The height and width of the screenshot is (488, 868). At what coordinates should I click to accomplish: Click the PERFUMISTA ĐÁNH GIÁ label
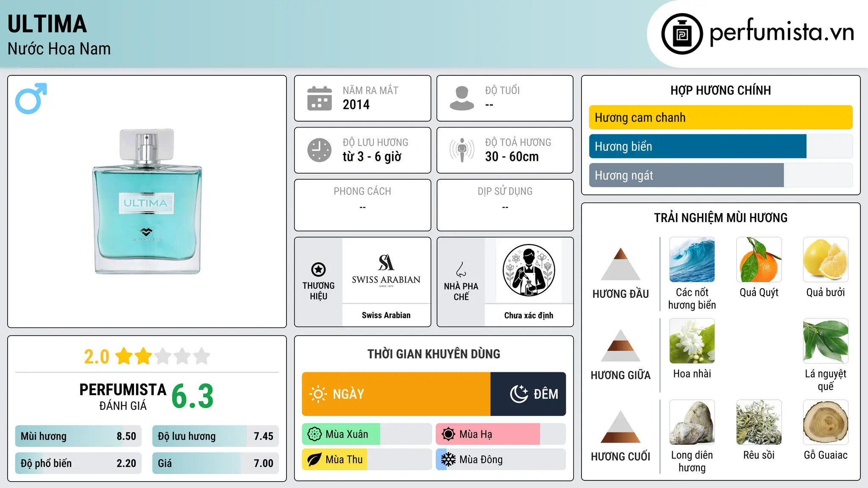123,396
